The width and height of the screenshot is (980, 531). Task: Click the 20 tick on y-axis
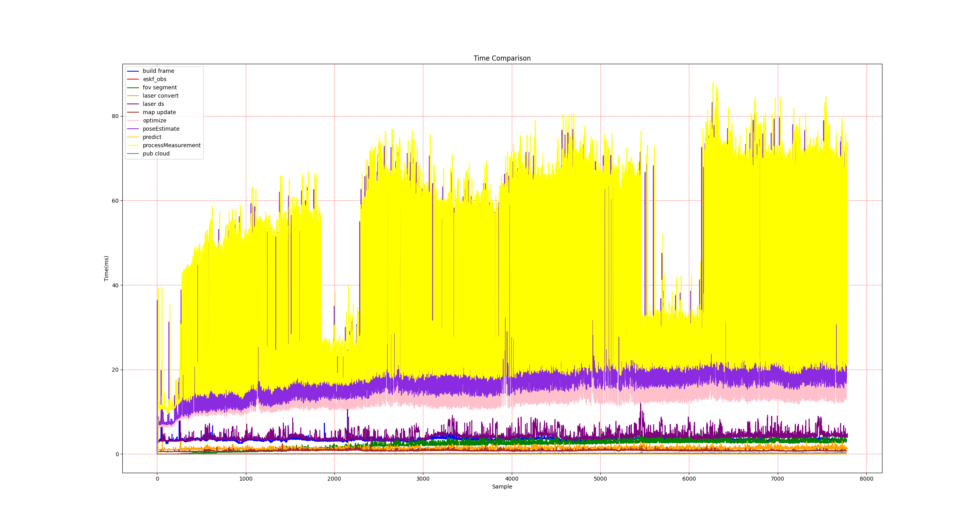115,370
